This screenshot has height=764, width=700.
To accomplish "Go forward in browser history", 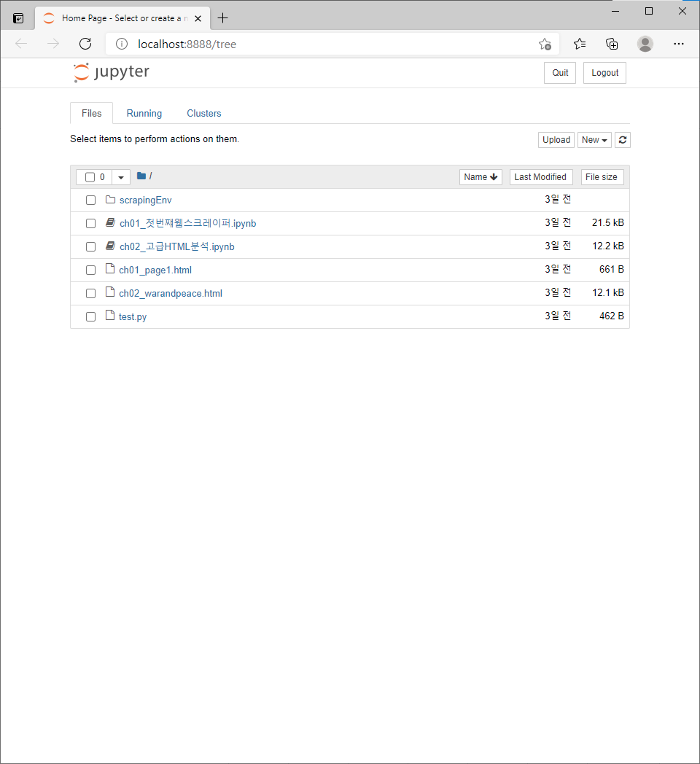I will click(x=53, y=44).
